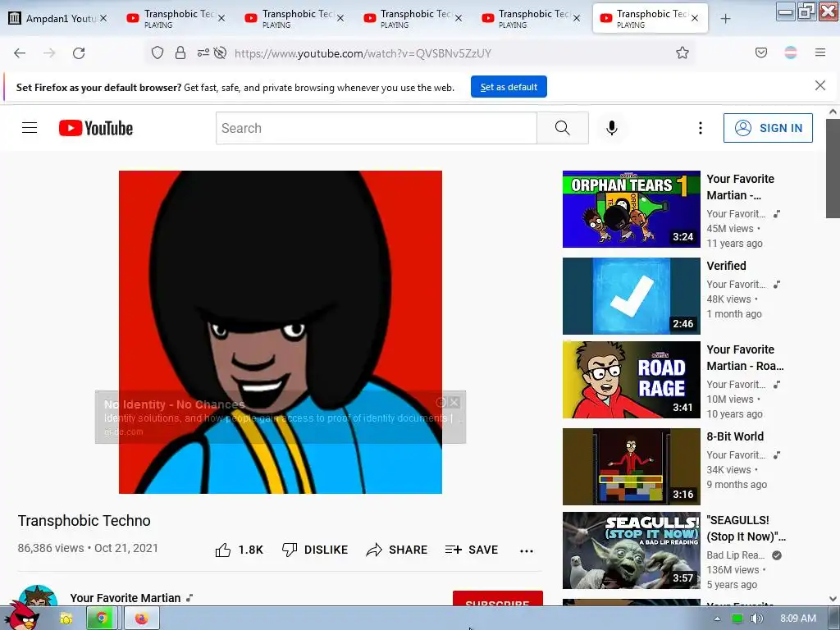
Task: Click the Verified video title
Action: click(726, 266)
